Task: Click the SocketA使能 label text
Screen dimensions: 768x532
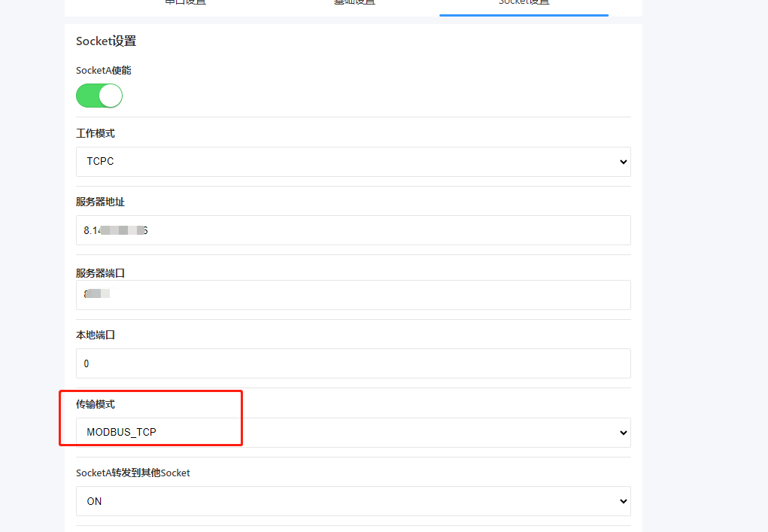Action: coord(104,70)
